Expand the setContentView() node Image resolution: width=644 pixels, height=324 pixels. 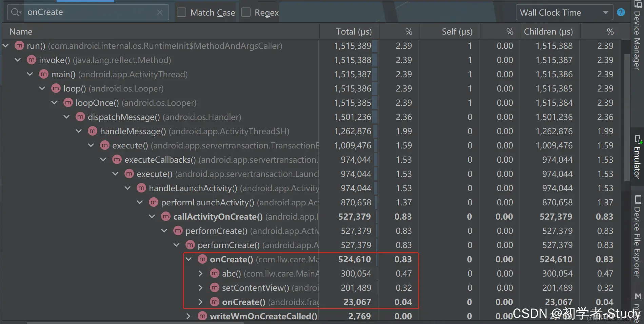(200, 287)
